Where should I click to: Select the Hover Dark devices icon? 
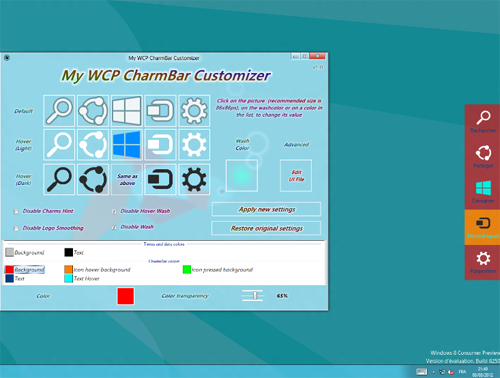click(160, 179)
